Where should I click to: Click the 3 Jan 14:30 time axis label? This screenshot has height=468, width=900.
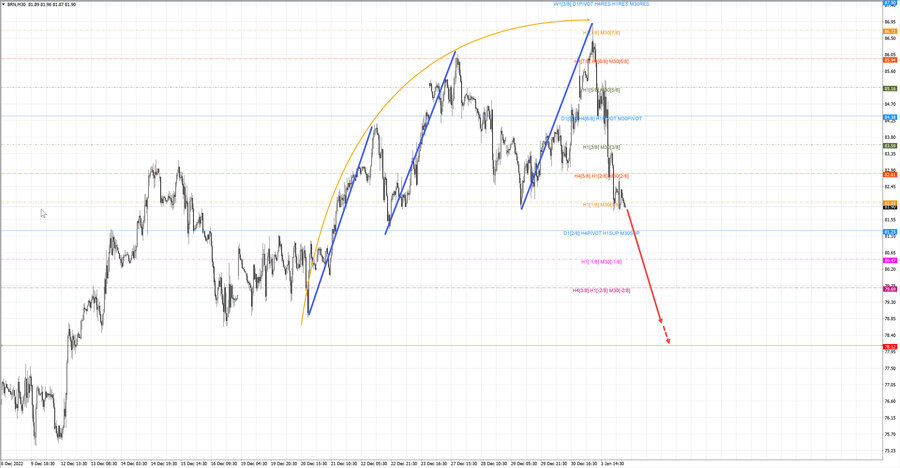point(612,463)
